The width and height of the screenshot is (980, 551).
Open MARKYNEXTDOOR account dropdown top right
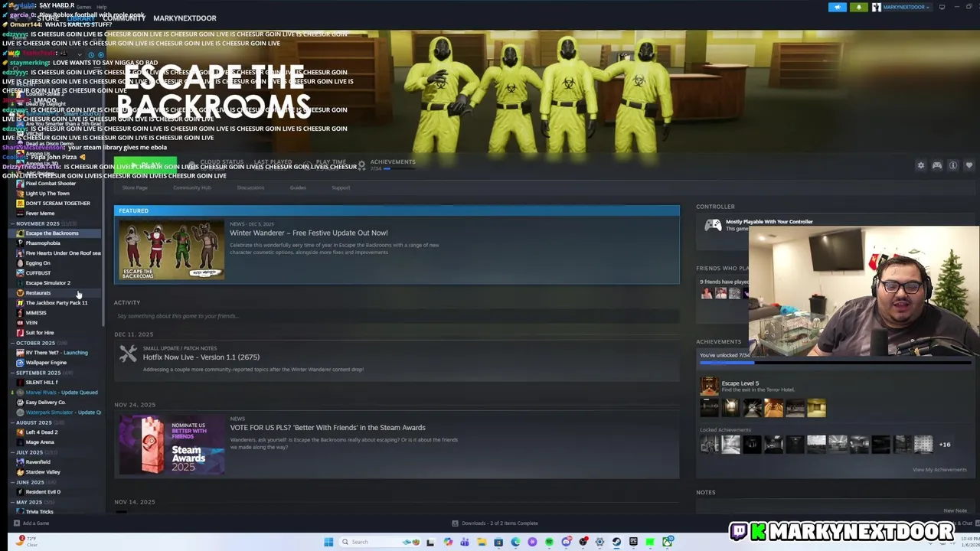902,7
